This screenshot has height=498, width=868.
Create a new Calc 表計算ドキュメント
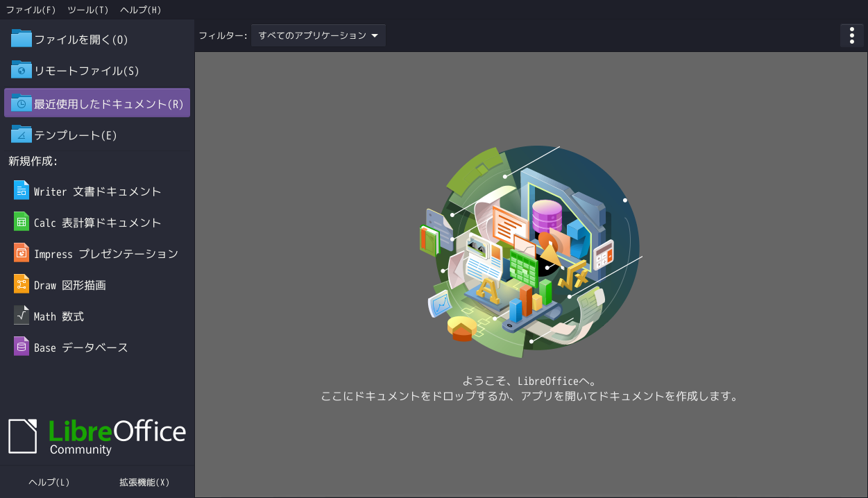pyautogui.click(x=97, y=222)
